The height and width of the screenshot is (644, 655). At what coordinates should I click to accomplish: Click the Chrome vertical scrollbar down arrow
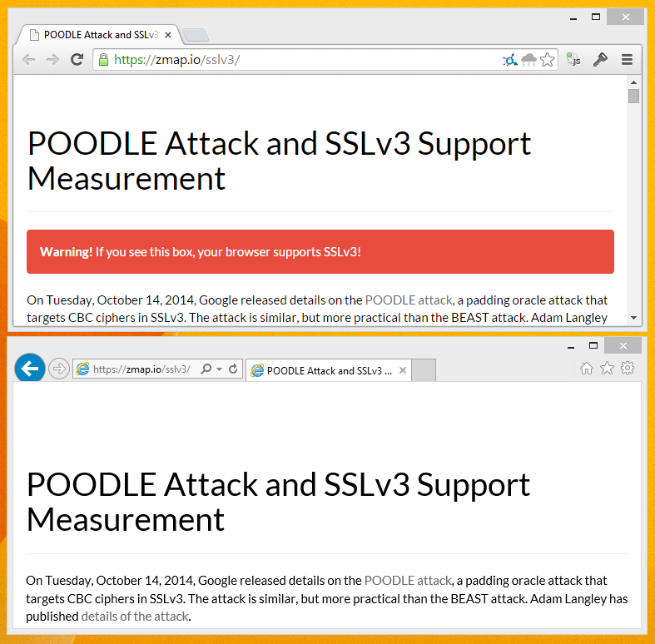coord(633,318)
